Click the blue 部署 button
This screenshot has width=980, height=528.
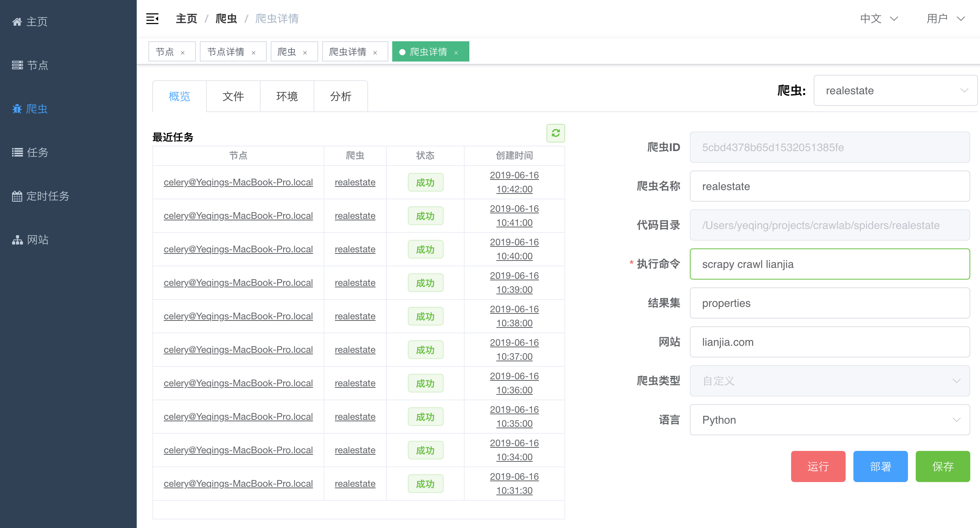(880, 466)
